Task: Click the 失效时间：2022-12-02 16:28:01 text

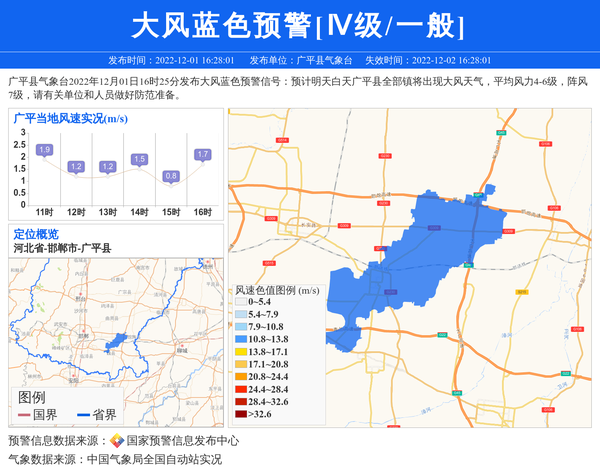Action: point(428,60)
